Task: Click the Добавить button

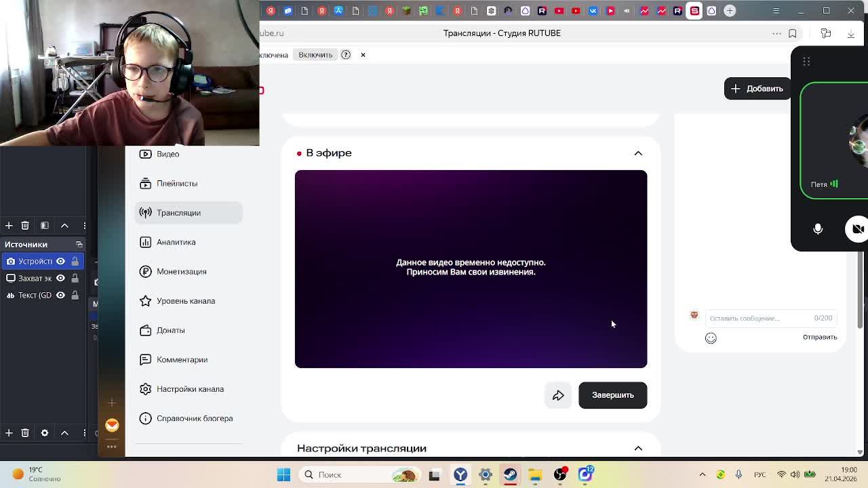Action: (x=757, y=89)
